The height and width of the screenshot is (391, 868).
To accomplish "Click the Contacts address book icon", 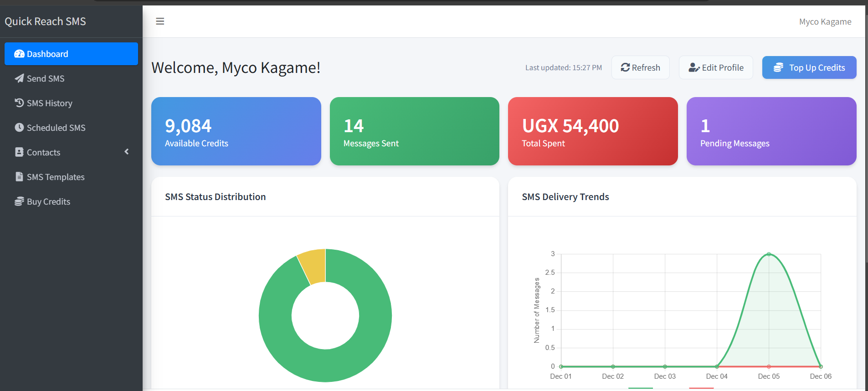I will [x=19, y=152].
